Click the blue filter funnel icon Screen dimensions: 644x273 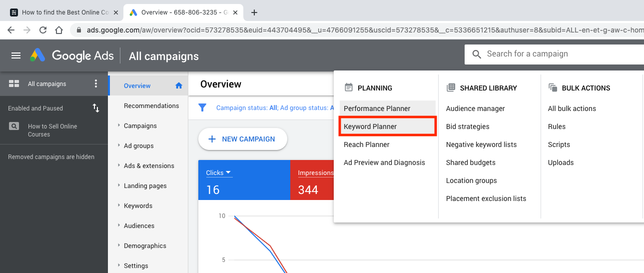click(202, 107)
